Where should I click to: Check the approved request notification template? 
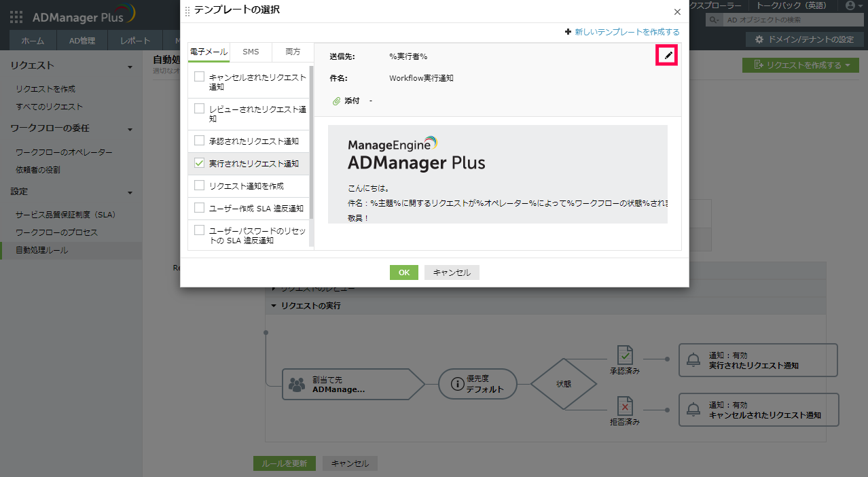pyautogui.click(x=199, y=141)
